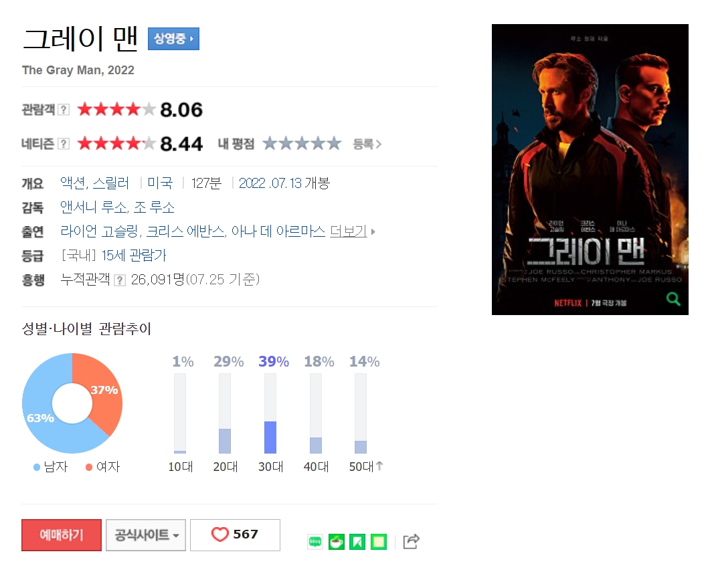Click the help icon beside 관람객
Viewport: 708px width, 588px height.
pos(64,110)
